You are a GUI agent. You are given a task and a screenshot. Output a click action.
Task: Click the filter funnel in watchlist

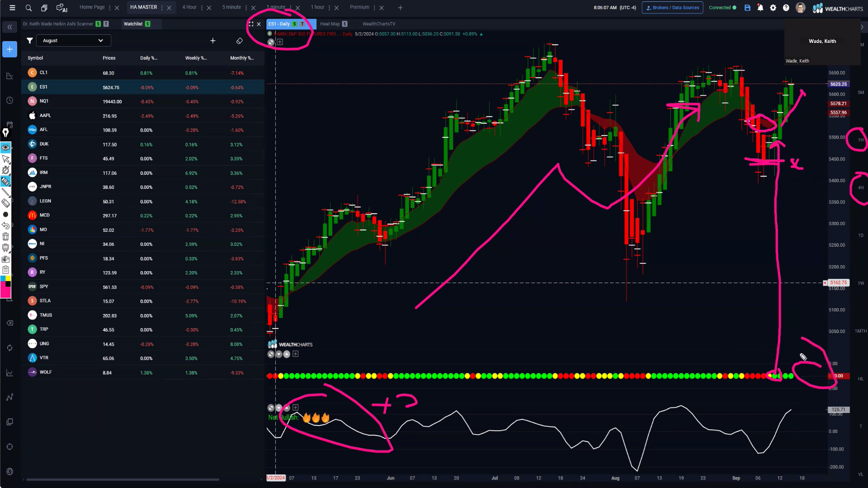click(30, 41)
